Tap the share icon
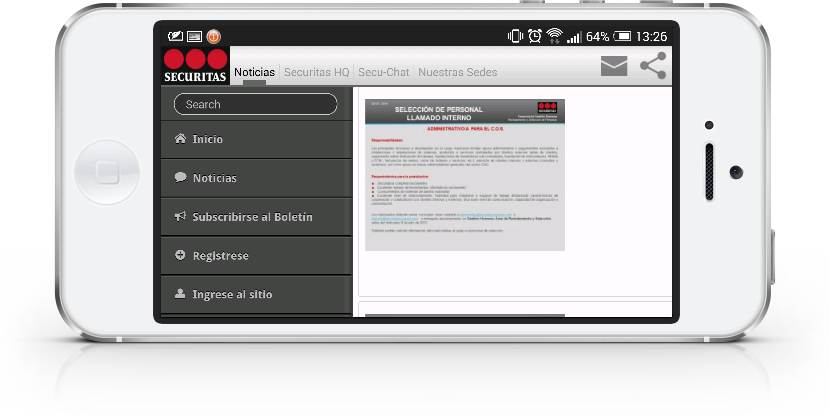This screenshot has height=418, width=829. pyautogui.click(x=652, y=66)
